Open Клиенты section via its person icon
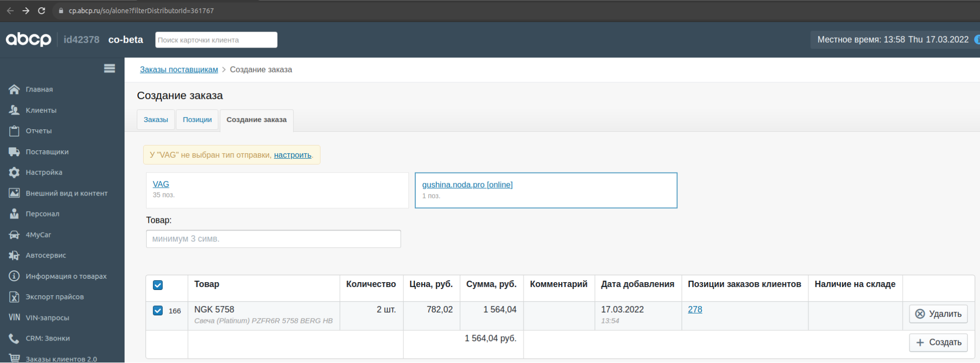Screen dimensions: 980x363 [x=14, y=110]
